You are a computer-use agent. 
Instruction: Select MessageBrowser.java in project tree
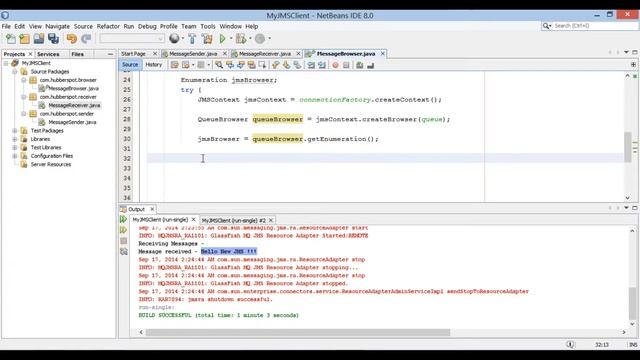[73, 89]
